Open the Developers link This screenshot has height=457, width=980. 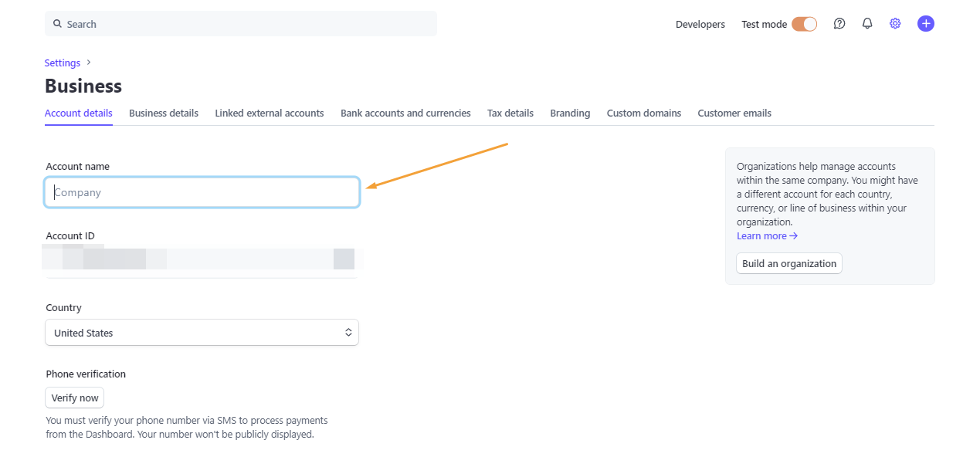click(700, 24)
